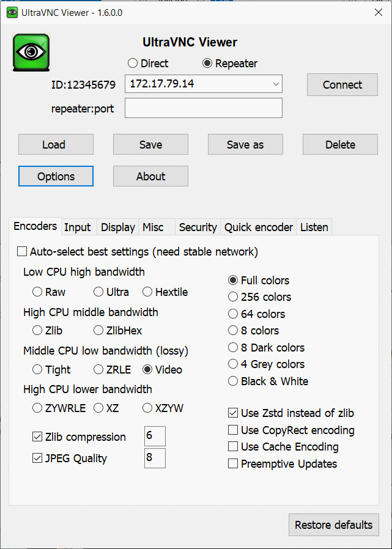Open the Quick encoder tab

259,227
